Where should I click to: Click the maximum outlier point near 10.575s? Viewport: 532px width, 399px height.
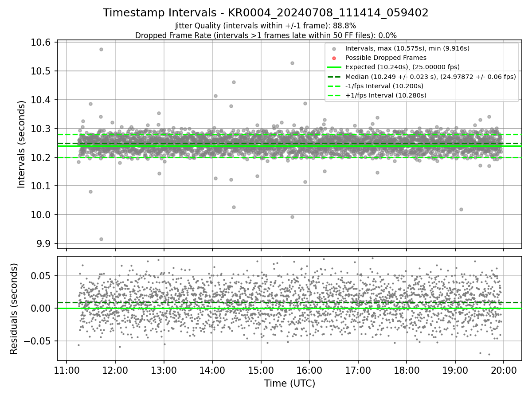pos(101,49)
